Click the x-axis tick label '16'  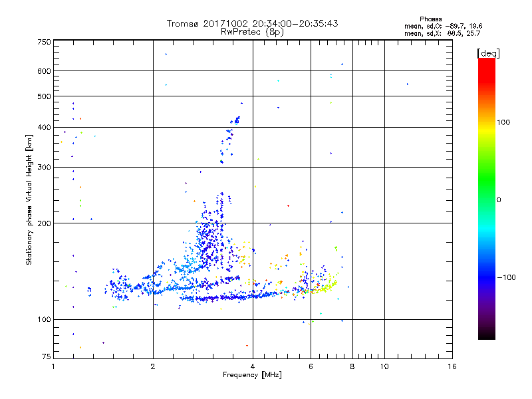452,366
